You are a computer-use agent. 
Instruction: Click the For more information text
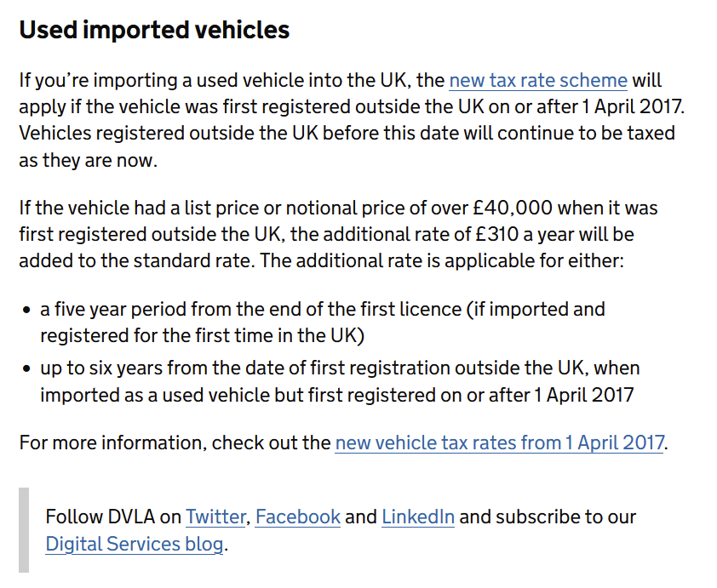112,443
